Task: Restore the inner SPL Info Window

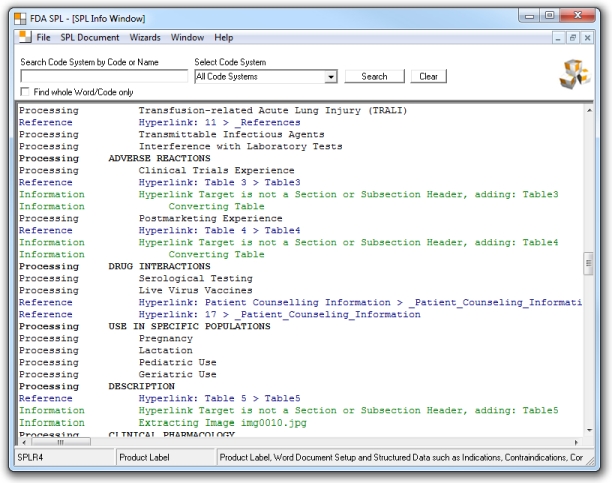Action: click(573, 38)
